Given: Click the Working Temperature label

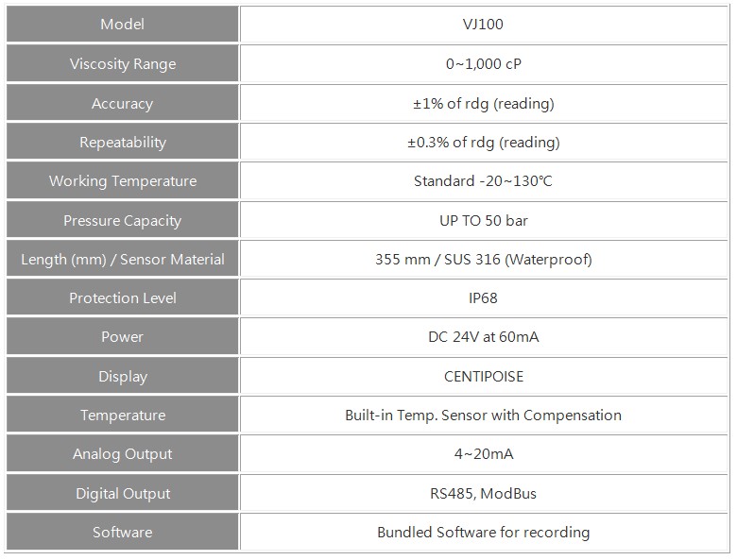Looking at the screenshot, I should pyautogui.click(x=122, y=181).
